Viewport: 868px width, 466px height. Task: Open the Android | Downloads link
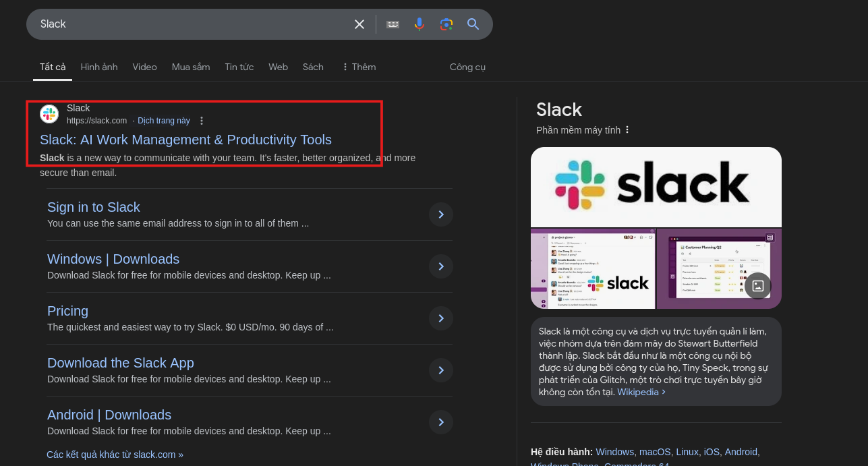click(x=109, y=415)
